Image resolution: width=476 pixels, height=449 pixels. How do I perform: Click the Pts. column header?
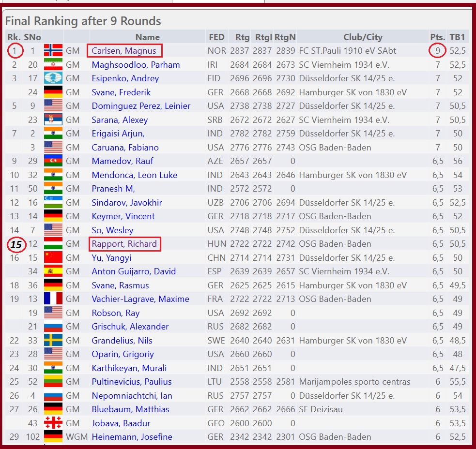437,37
